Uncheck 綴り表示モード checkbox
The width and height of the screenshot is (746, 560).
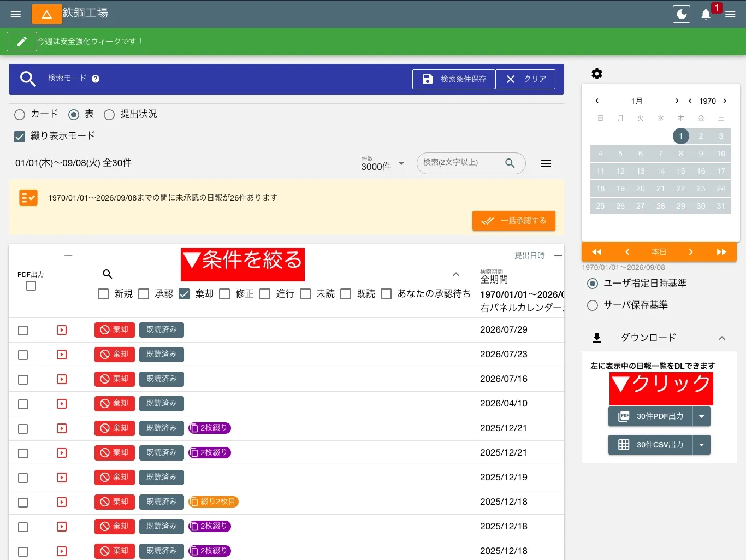click(x=20, y=136)
